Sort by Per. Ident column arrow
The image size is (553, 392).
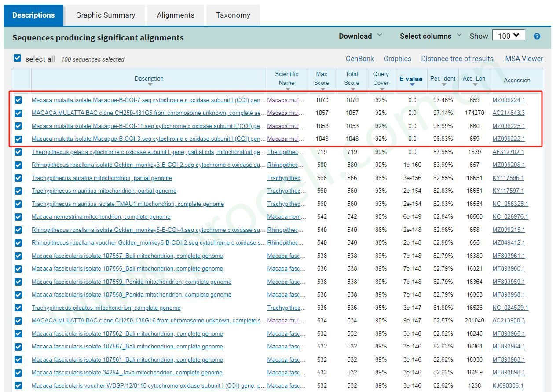[x=443, y=85]
